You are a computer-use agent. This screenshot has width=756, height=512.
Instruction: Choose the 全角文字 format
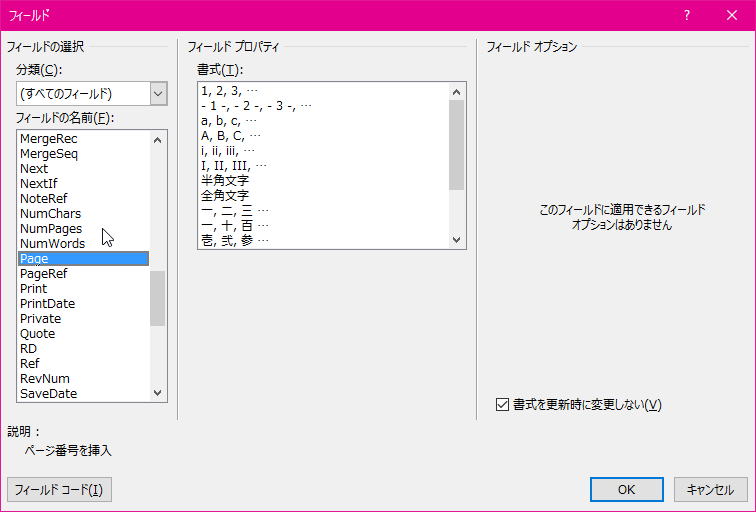pos(324,195)
